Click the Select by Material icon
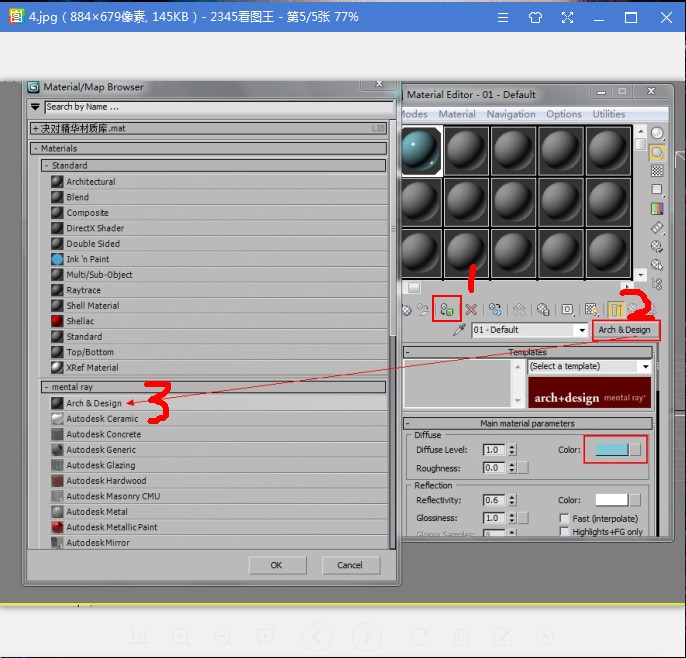 tap(657, 265)
